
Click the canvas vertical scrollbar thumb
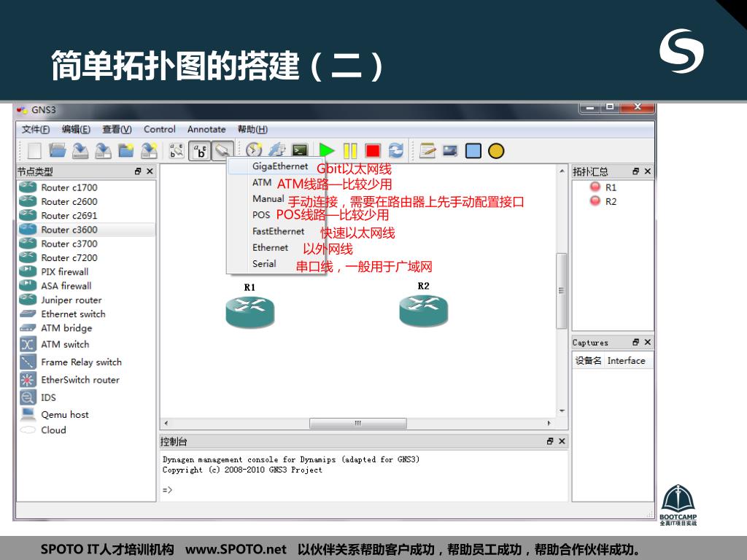(561, 290)
